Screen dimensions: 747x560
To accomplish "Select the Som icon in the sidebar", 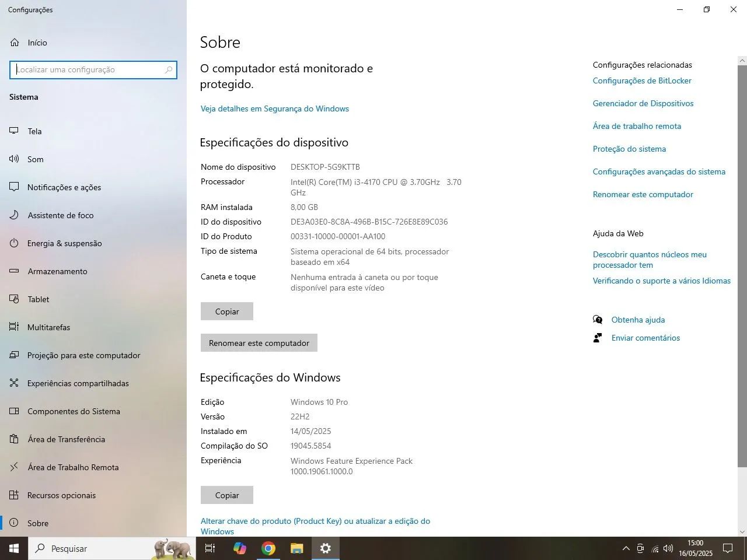I will click(x=13, y=159).
